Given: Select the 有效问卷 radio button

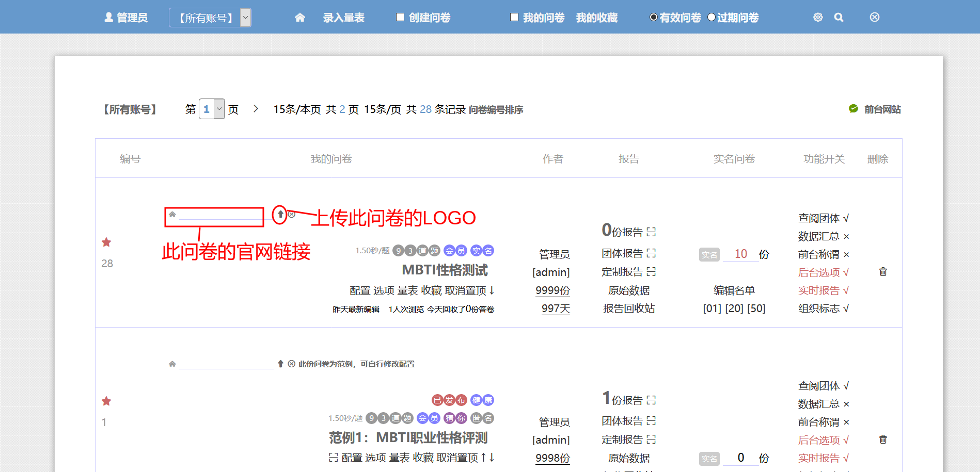Looking at the screenshot, I should click(x=654, y=17).
